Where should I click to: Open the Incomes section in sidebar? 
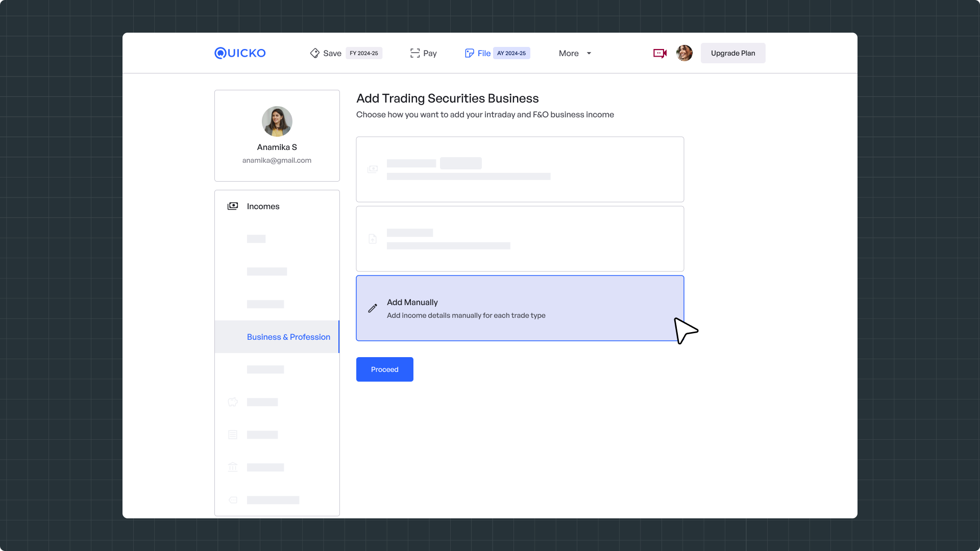tap(263, 206)
